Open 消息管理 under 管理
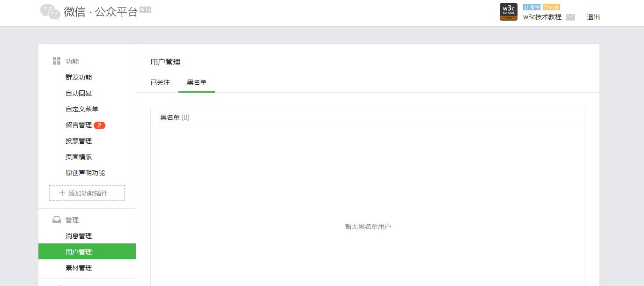This screenshot has height=286, width=644. pyautogui.click(x=78, y=235)
